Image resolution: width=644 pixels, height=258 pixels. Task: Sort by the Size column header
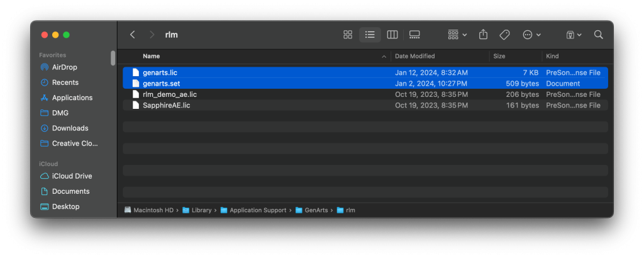tap(499, 56)
